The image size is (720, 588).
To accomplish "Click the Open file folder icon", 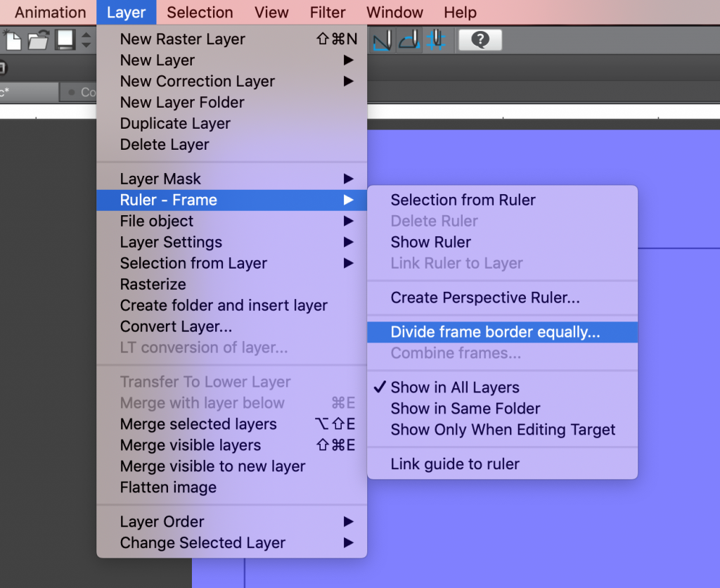I will [x=39, y=40].
